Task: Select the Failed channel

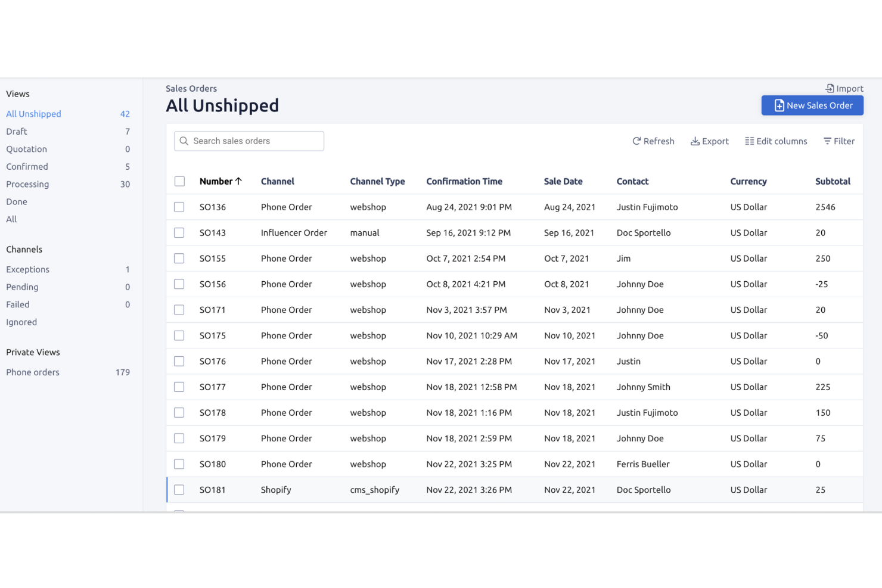Action: tap(17, 304)
